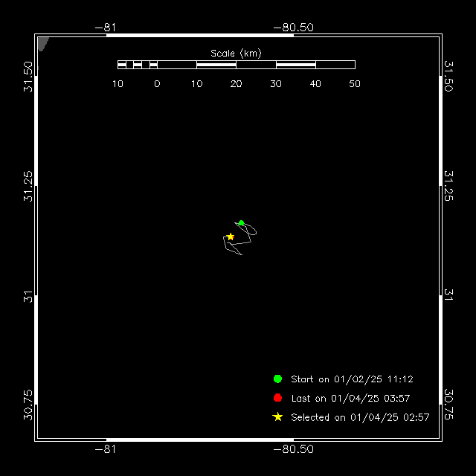476x476 pixels.
Task: Click the 20 label under the scale bar
Action: (x=236, y=84)
